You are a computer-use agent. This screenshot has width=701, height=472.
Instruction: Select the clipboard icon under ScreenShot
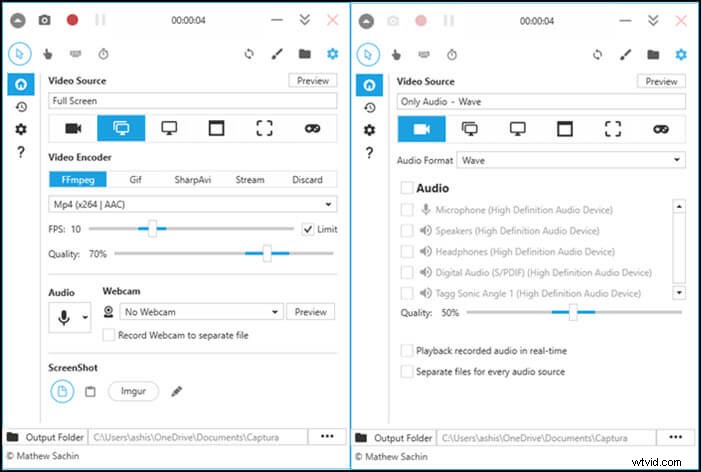(x=90, y=391)
